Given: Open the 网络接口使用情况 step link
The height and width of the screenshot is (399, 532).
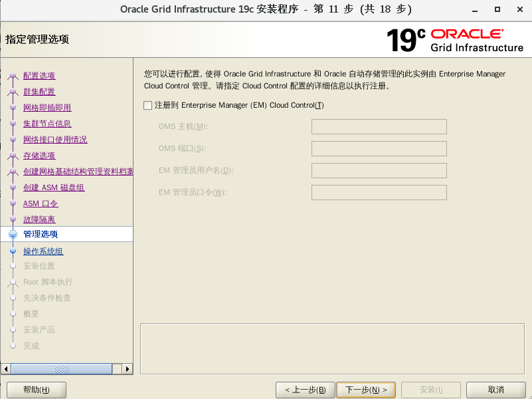Looking at the screenshot, I should pos(55,140).
